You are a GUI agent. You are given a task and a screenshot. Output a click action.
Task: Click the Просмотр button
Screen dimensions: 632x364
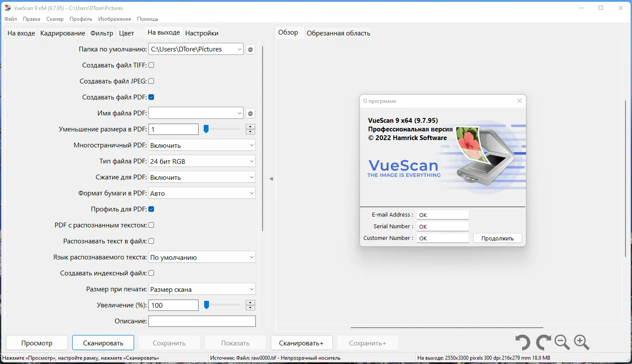click(37, 342)
